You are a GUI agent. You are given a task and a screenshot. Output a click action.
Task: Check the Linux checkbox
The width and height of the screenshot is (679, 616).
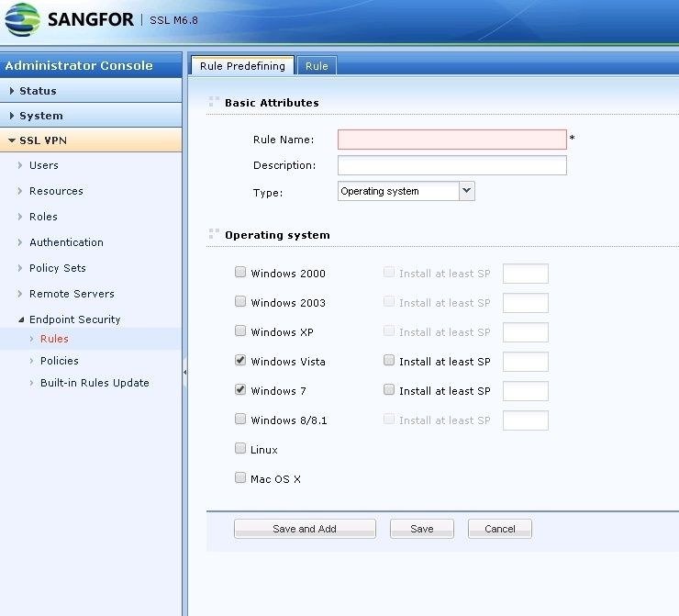pos(240,448)
